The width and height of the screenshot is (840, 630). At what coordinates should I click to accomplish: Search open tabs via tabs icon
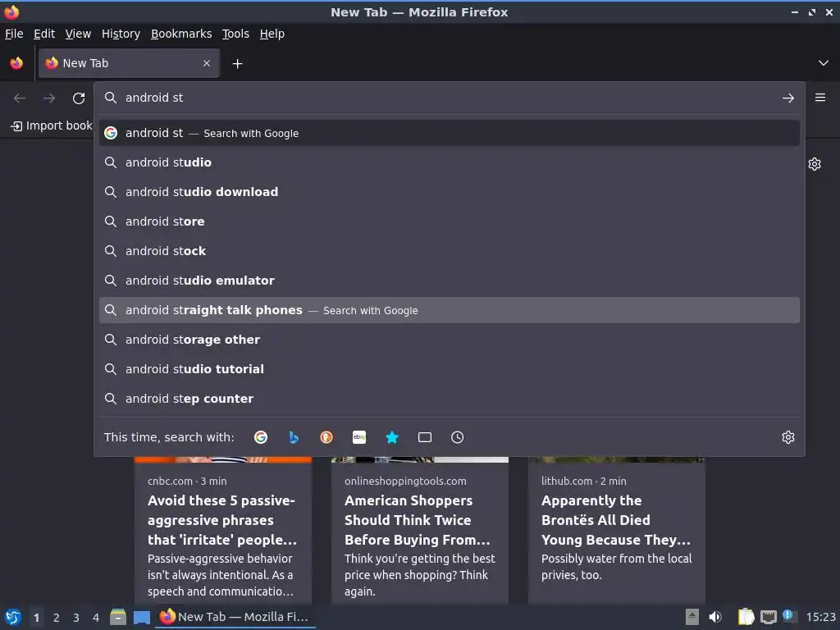click(425, 437)
